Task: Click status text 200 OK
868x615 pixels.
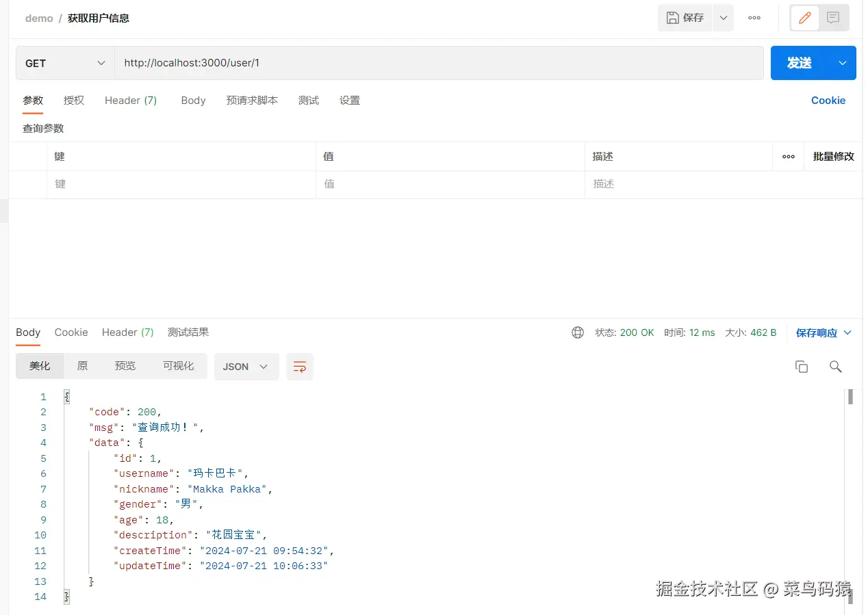Action: pyautogui.click(x=637, y=332)
